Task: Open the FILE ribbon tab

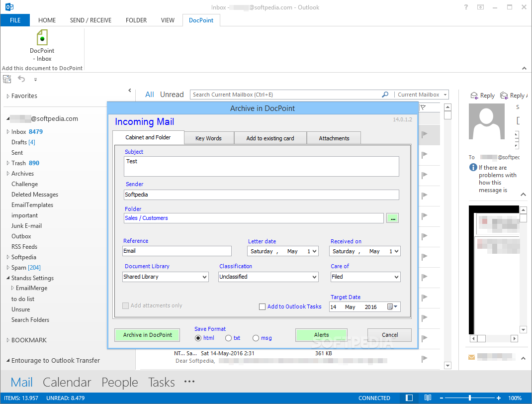Action: coord(15,20)
